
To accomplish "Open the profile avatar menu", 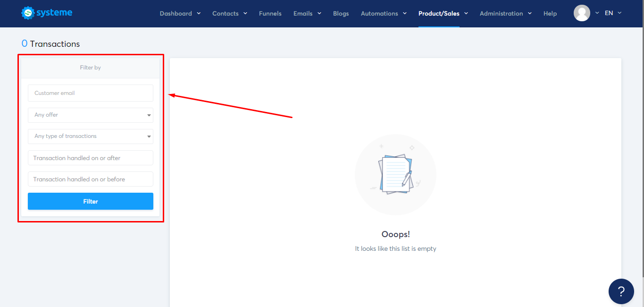I will point(582,13).
